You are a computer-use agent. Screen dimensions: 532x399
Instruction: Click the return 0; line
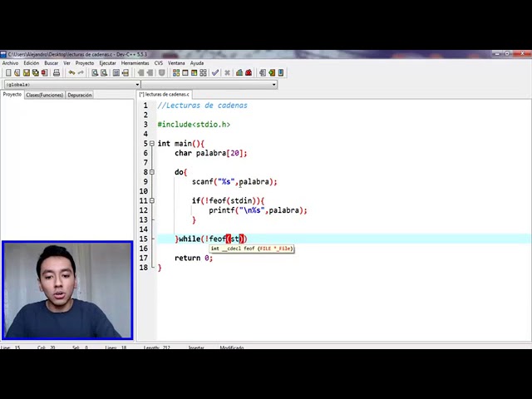[194, 258]
